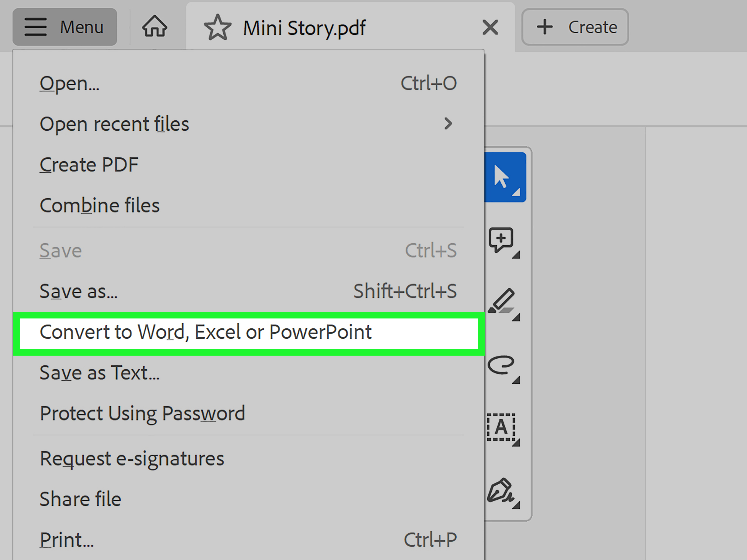Close the Mini Story.pdf tab
This screenshot has height=560, width=747.
(x=490, y=27)
